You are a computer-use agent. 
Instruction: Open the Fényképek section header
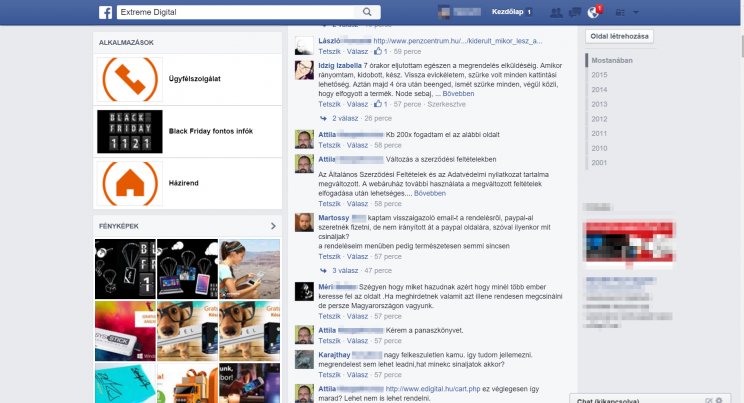tap(119, 226)
